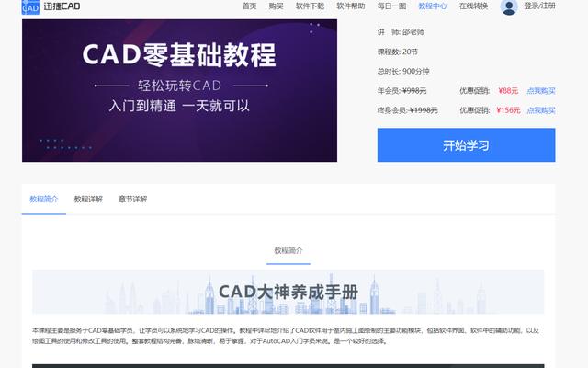
Task: Switch to the 教程详解 tab
Action: [x=88, y=199]
